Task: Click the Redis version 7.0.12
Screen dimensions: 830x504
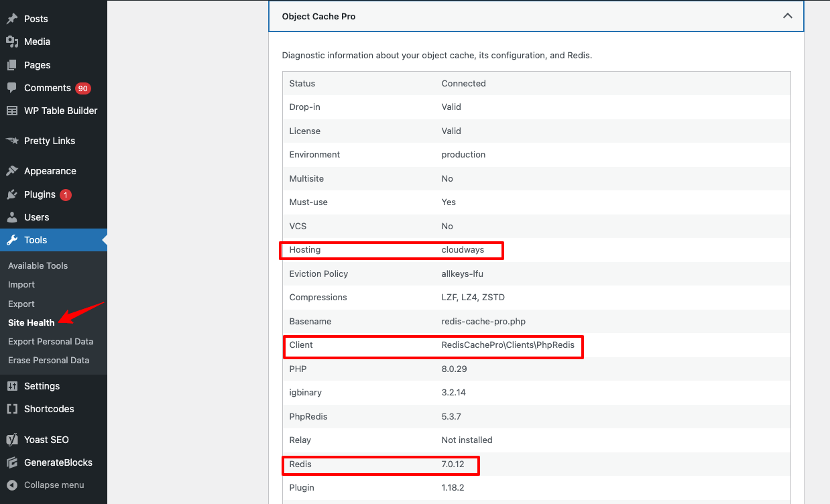Action: coord(454,464)
